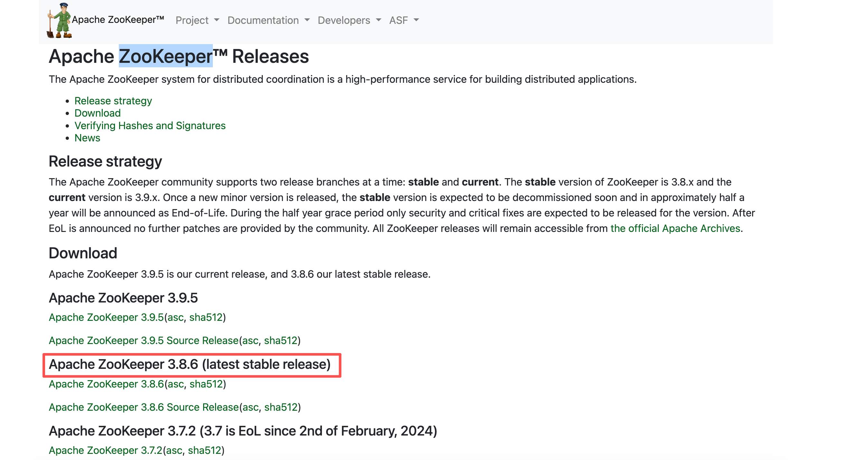The image size is (868, 460).
Task: Get sha512 hash for 3.8.6 Source Release
Action: coord(281,407)
